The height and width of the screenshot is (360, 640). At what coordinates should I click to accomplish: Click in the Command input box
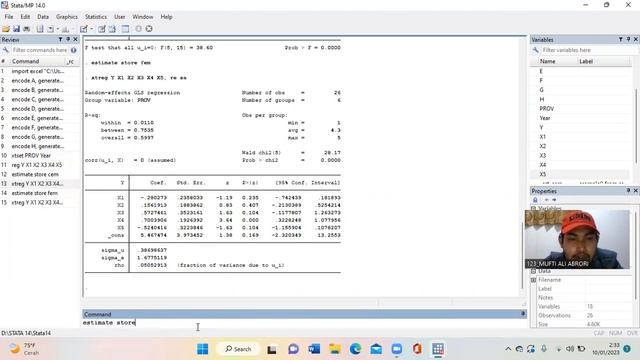pos(304,322)
